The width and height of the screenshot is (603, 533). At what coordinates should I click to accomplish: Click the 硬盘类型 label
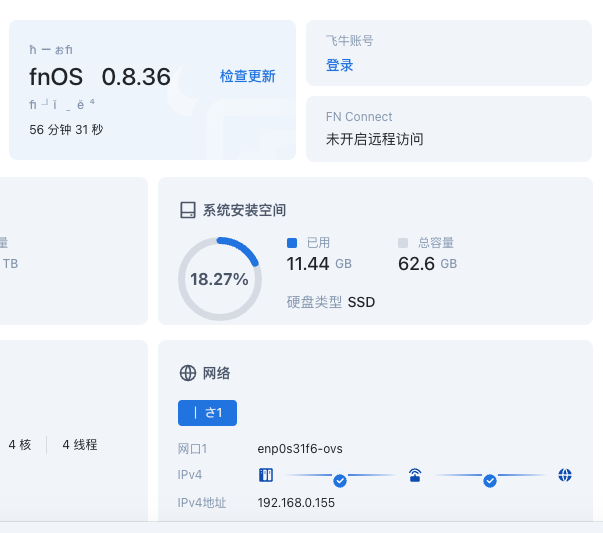pos(314,302)
